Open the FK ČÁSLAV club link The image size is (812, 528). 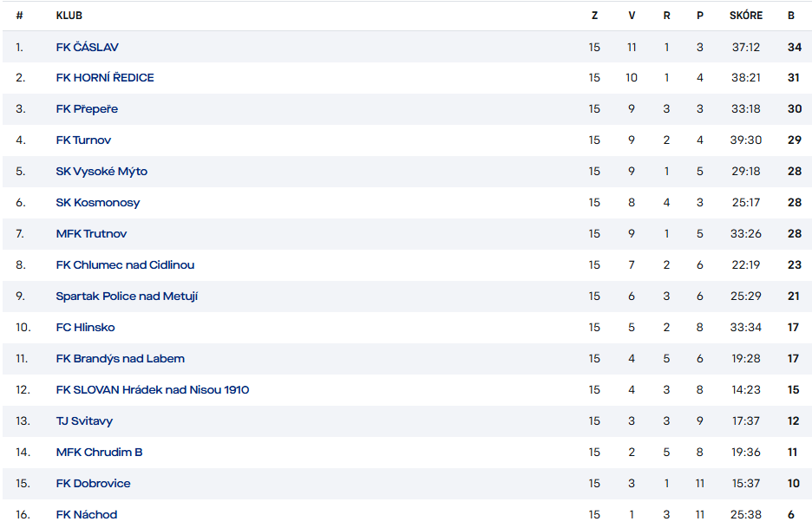pos(87,47)
